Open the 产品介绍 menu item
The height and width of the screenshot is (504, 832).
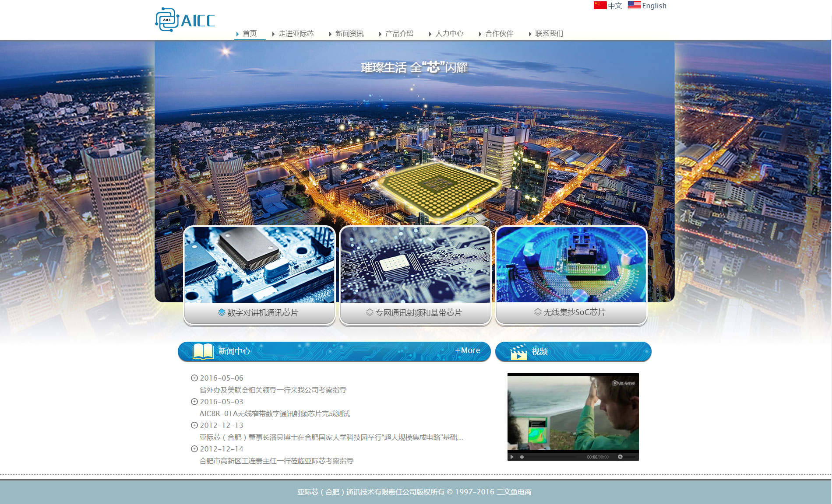pyautogui.click(x=399, y=34)
